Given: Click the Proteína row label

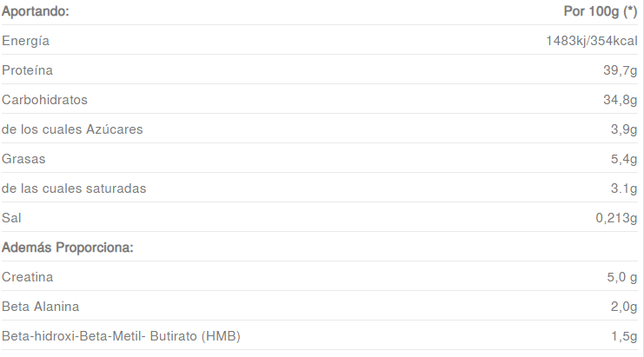Looking at the screenshot, I should tap(27, 70).
